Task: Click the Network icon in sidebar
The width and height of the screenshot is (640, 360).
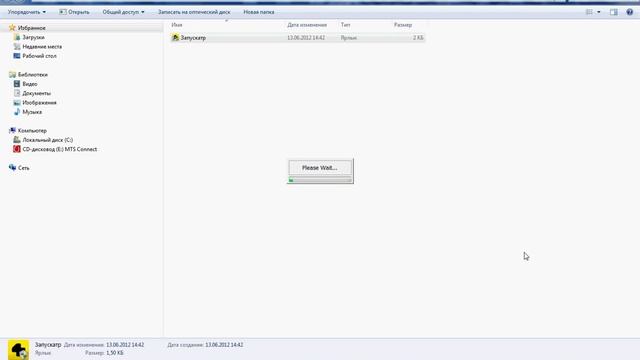Action: [x=12, y=168]
